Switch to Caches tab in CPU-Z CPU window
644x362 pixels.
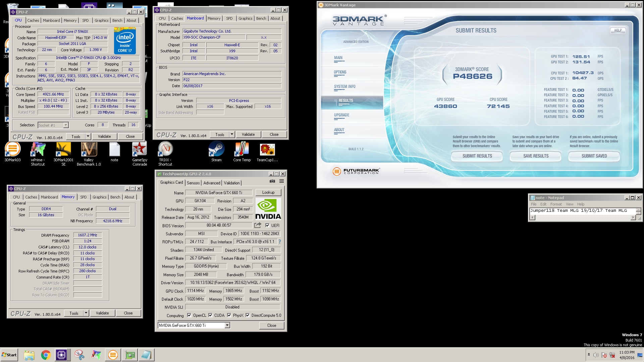[33, 20]
